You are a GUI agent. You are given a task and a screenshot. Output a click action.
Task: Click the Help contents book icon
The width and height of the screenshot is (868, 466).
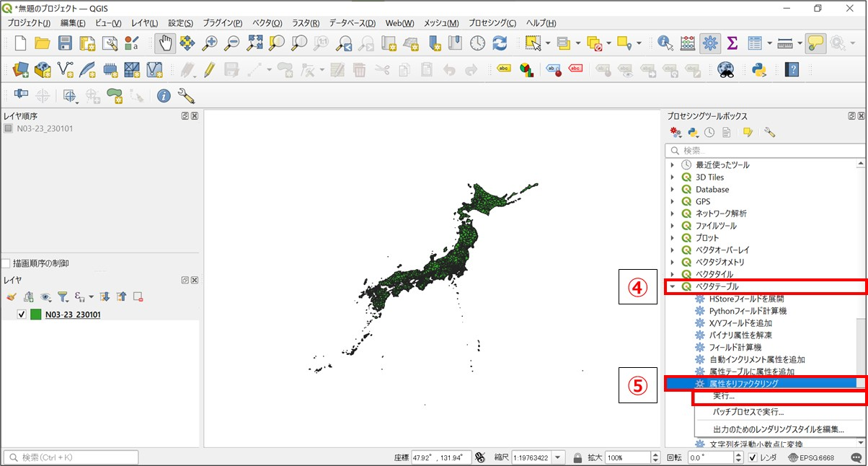pos(792,70)
